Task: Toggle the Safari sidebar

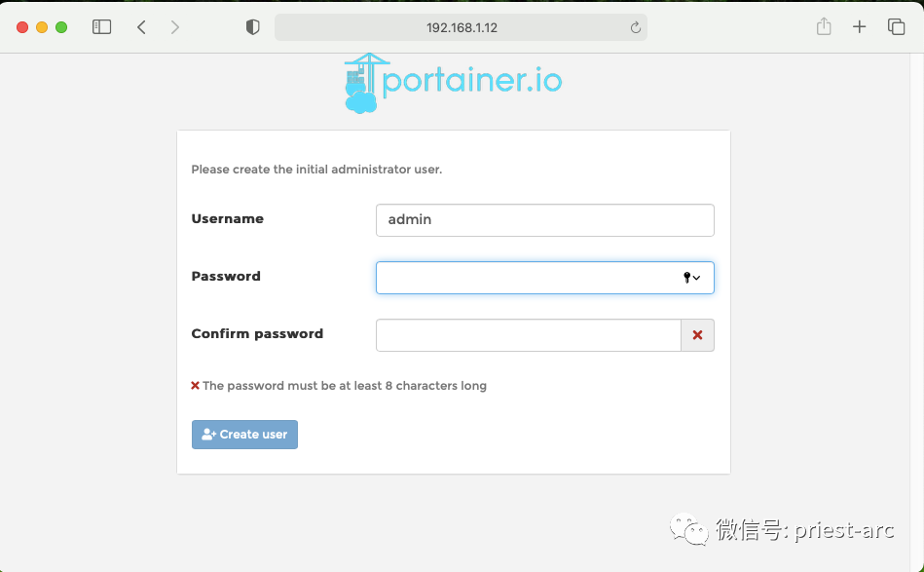Action: [x=101, y=27]
